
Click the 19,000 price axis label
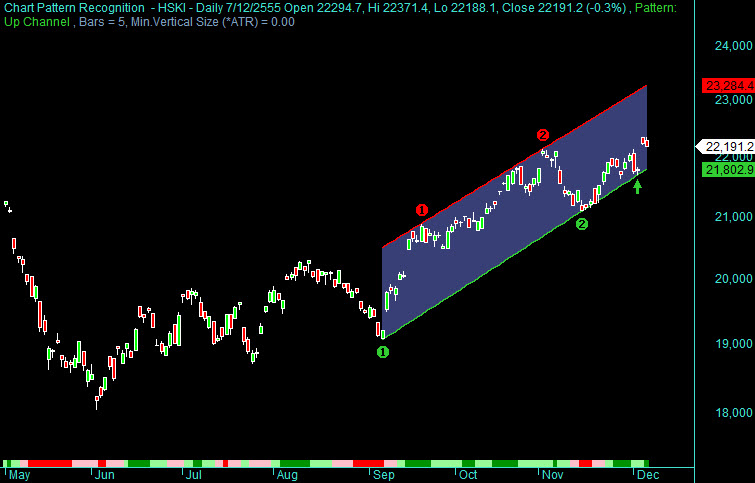click(733, 344)
